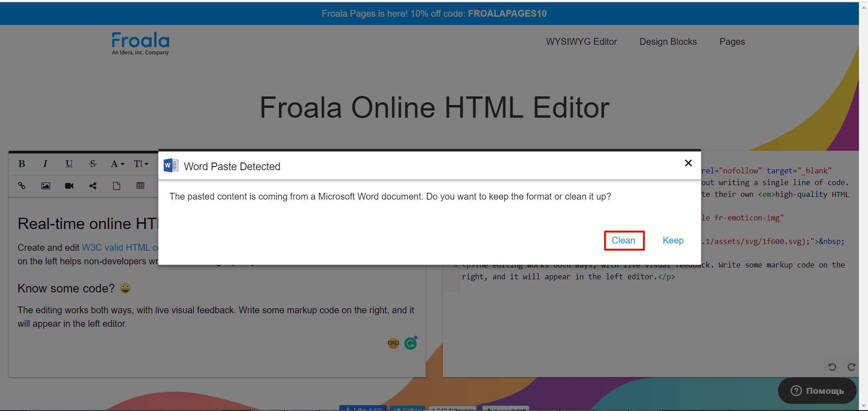Click the insert file icon
Screen dimensions: 868x411
(117, 186)
